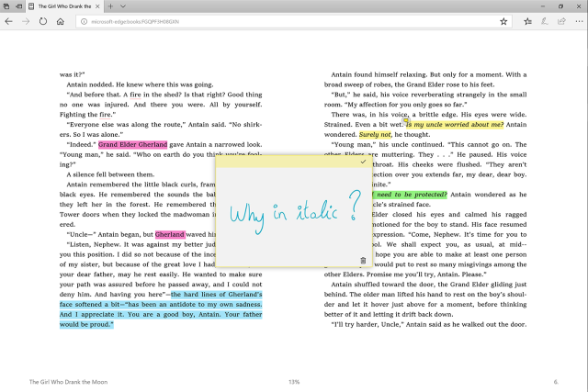This screenshot has height=392, width=588.
Task: Close The Girl Who Drank the tab
Action: 97,6
